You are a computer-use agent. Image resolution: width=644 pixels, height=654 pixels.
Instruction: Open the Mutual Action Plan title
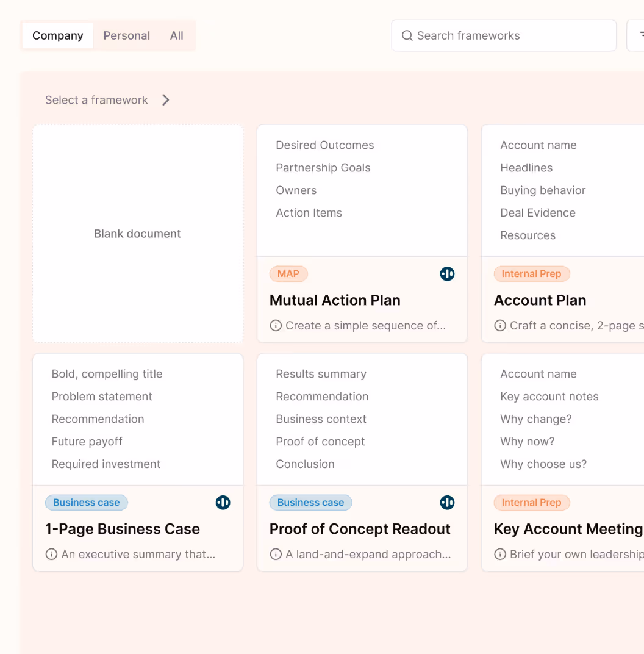[335, 300]
